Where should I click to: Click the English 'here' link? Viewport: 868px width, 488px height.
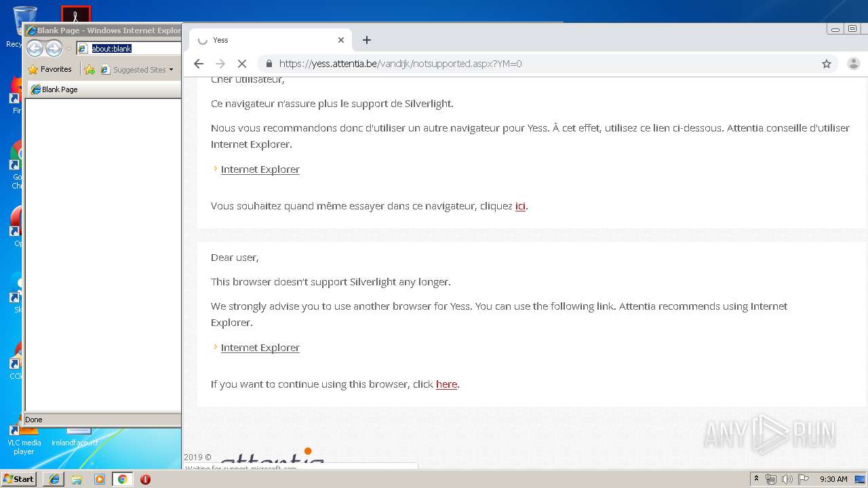[446, 384]
